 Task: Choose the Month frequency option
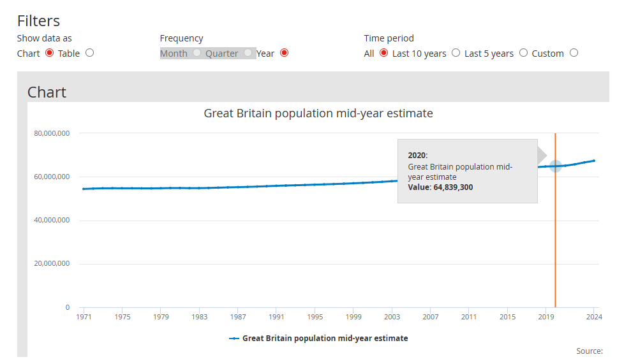pyautogui.click(x=197, y=53)
